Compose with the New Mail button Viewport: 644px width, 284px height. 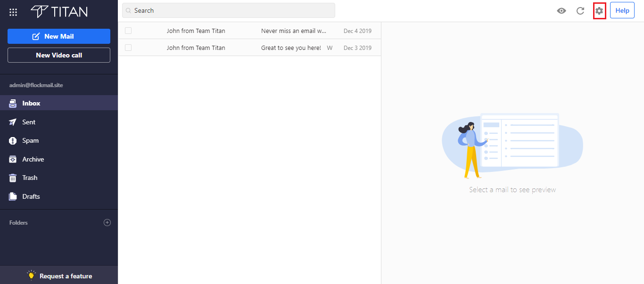pos(59,36)
